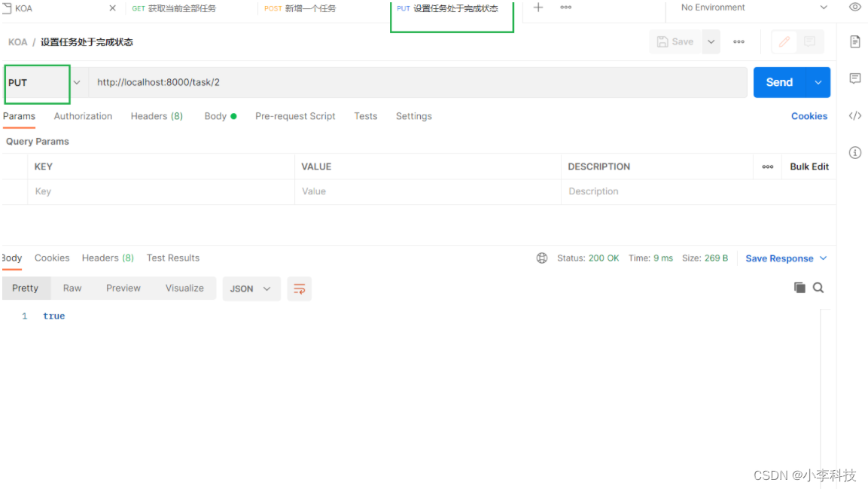Open the Cookies link
Screen dimensions: 868x489
[809, 116]
